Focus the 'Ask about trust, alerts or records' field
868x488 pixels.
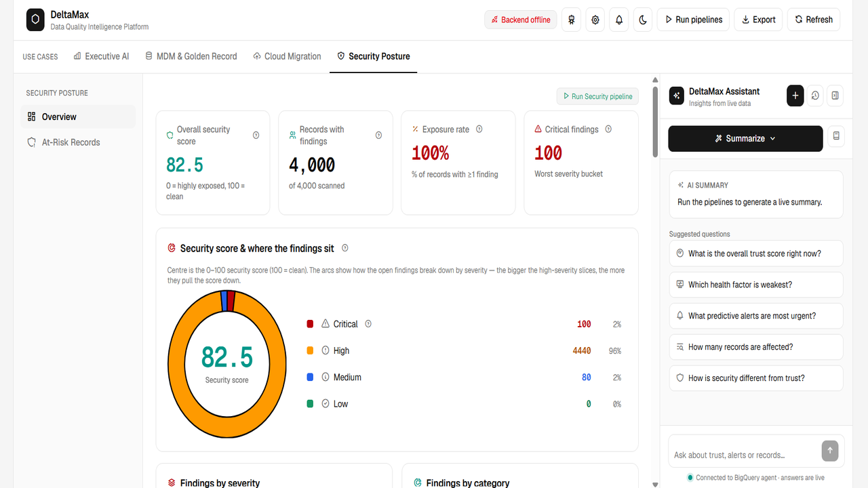pyautogui.click(x=745, y=455)
